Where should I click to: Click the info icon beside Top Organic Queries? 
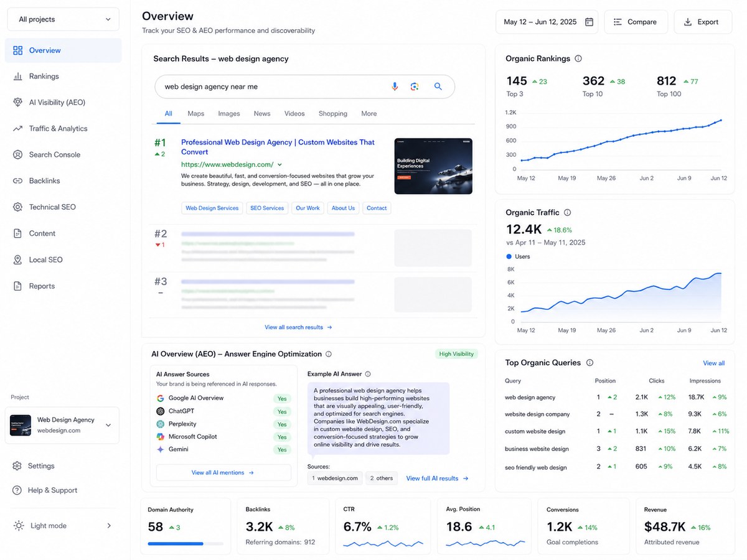pyautogui.click(x=590, y=363)
